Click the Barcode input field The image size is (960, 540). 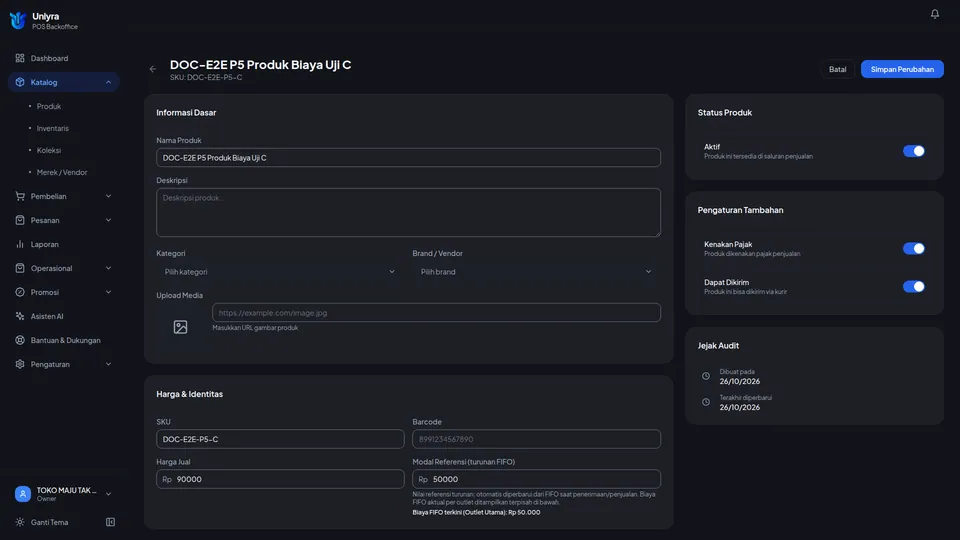536,439
